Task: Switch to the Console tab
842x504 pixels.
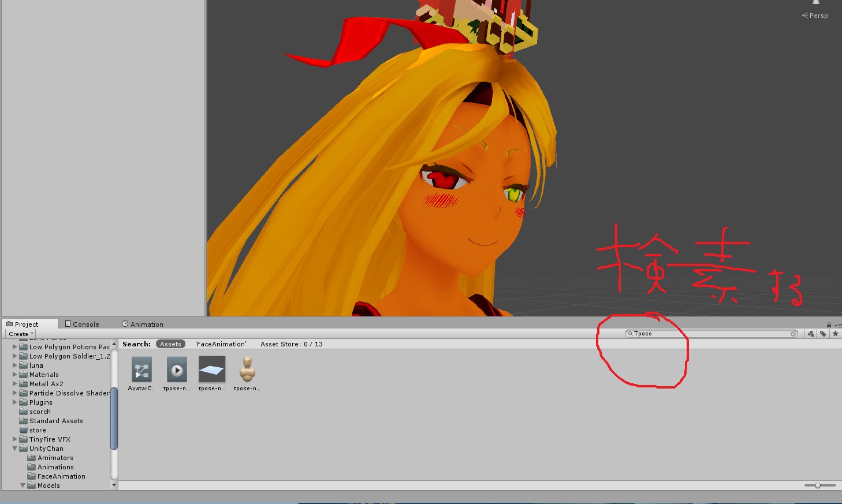Action: pyautogui.click(x=82, y=324)
